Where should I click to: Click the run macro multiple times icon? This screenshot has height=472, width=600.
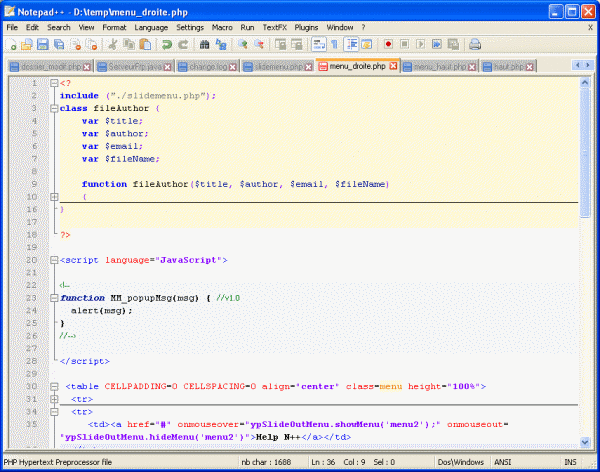click(x=437, y=44)
